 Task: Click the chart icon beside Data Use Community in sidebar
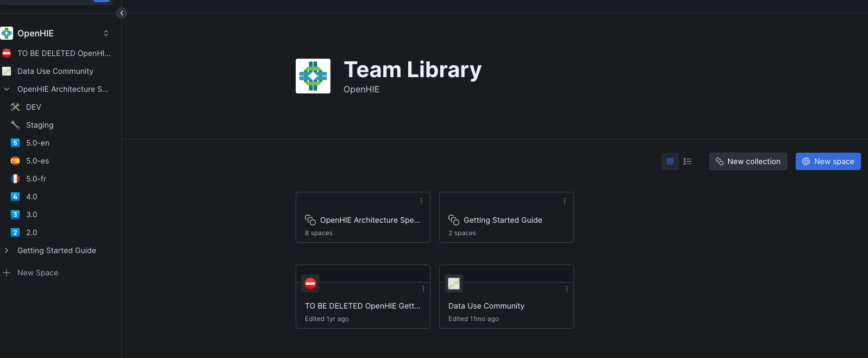(7, 71)
